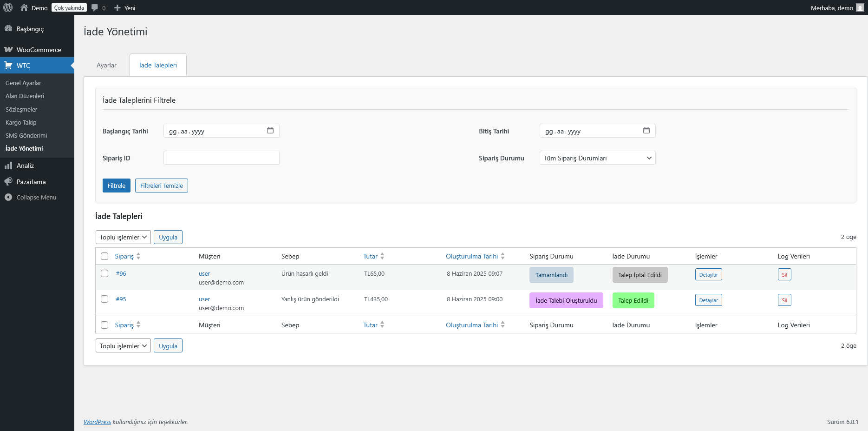Click the Pazarlama megaphone icon
Image resolution: width=868 pixels, height=431 pixels.
coord(8,181)
